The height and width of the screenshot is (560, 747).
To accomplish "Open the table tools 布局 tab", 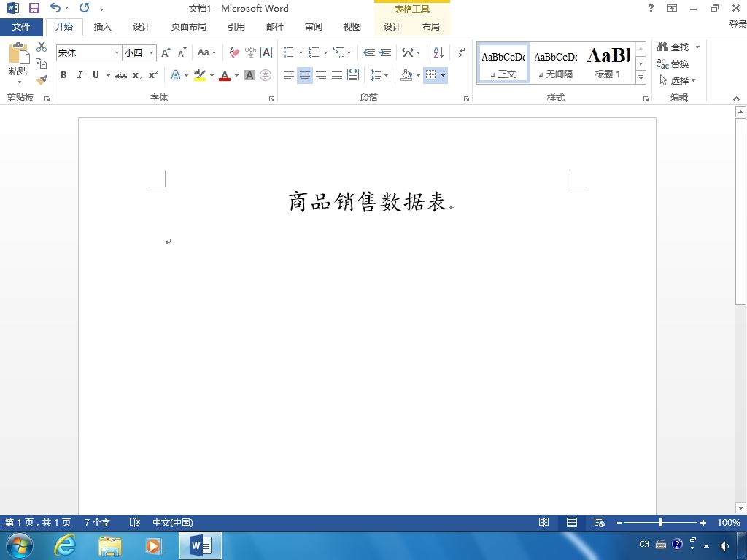I will (430, 27).
